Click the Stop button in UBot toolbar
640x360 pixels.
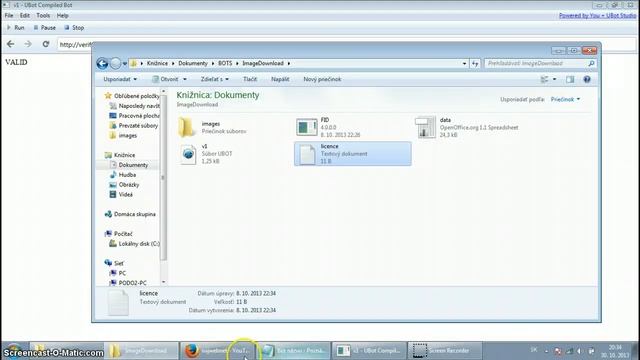pyautogui.click(x=74, y=28)
